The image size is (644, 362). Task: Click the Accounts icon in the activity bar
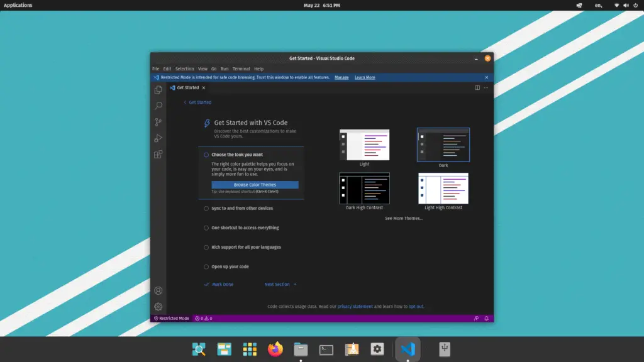click(x=158, y=290)
